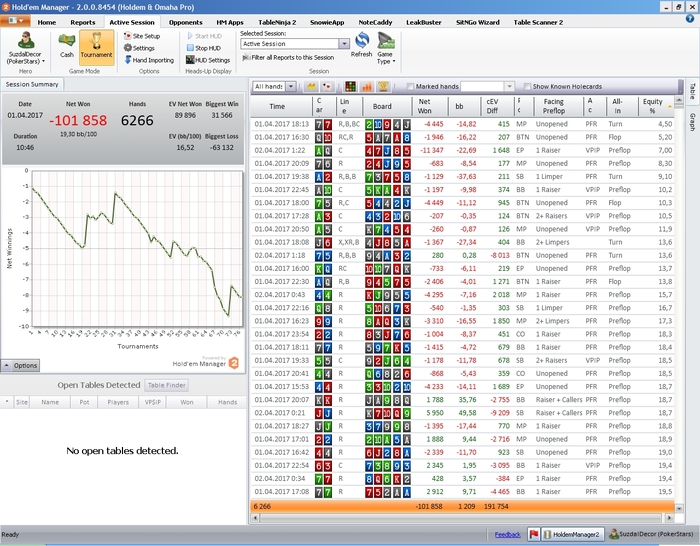Switch game mode to Cash
Viewport: 700px width, 546px height.
tap(67, 46)
